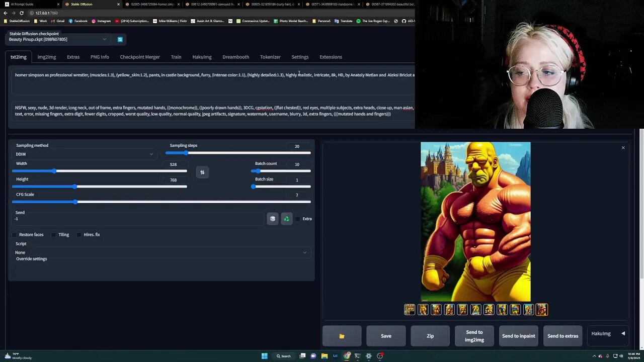Click the browser address bar 127.0.0.1:7860
The height and width of the screenshot is (362, 644).
click(x=47, y=13)
